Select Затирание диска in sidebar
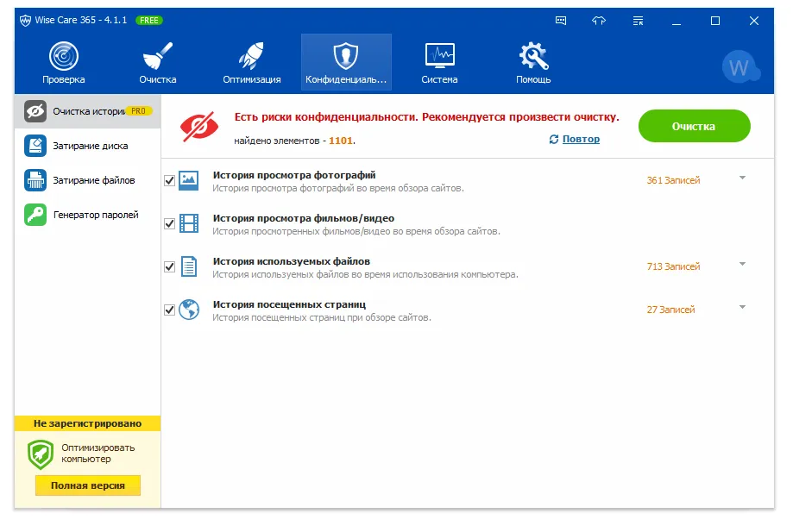This screenshot has height=532, width=793. [x=91, y=146]
